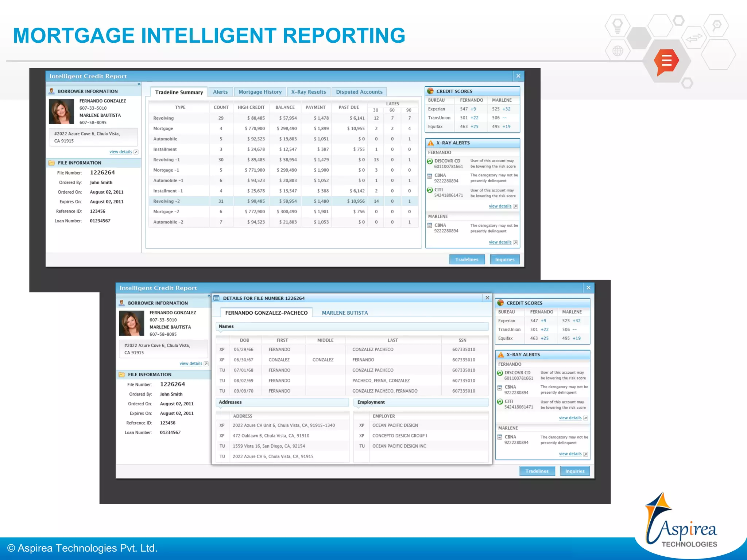Open the Disputed Accounts tab
This screenshot has height=560, width=747.
(359, 92)
